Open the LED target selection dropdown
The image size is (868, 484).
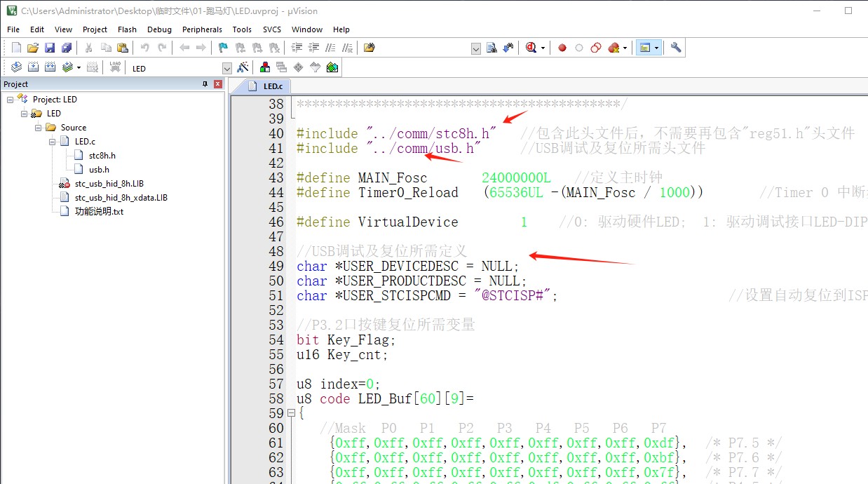tap(226, 68)
